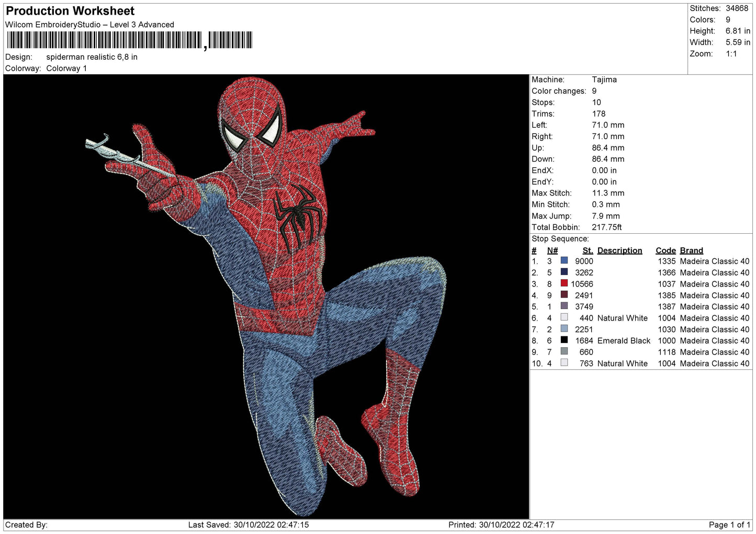Click the gray swatch for code 1118
Viewport: 756px width, 534px height.
(564, 351)
